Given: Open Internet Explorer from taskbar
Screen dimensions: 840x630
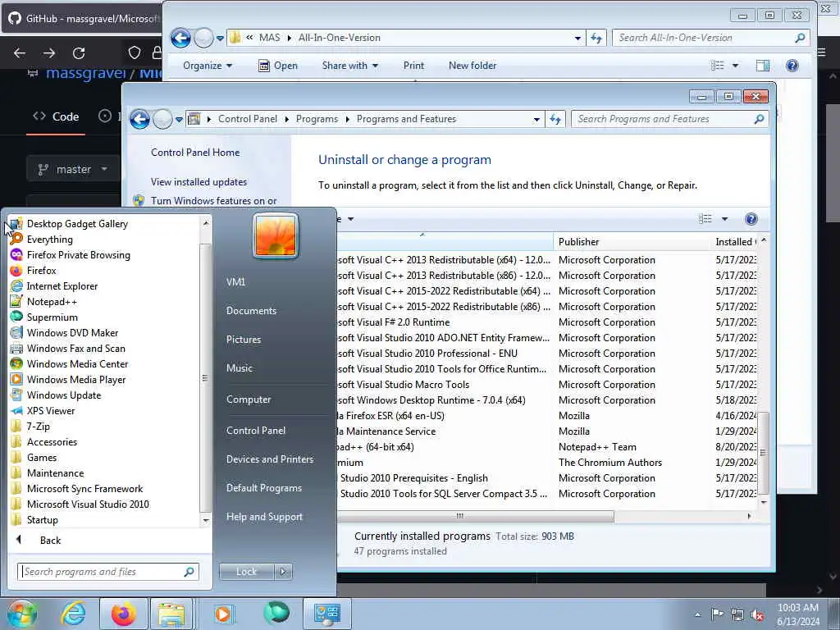Looking at the screenshot, I should coord(73,614).
